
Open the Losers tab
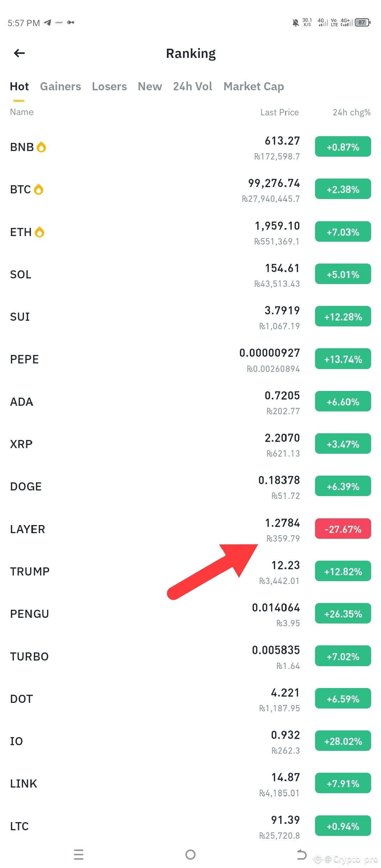coord(109,86)
